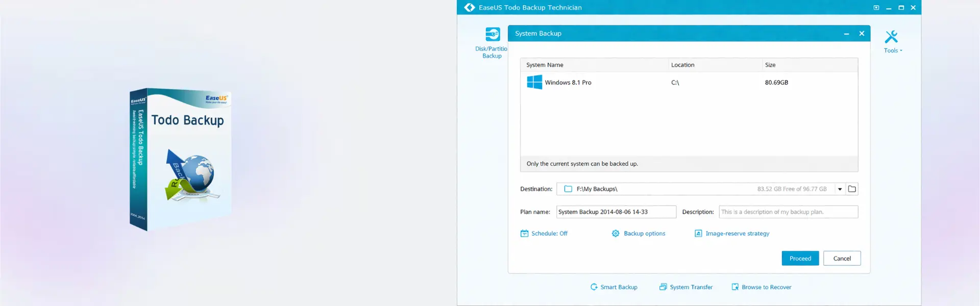Open Smart Backup link
Image resolution: width=980 pixels, height=306 pixels.
(619, 287)
